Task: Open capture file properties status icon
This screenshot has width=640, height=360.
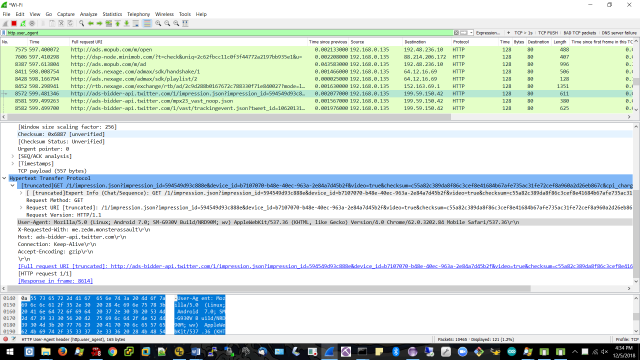Action: click(14, 339)
